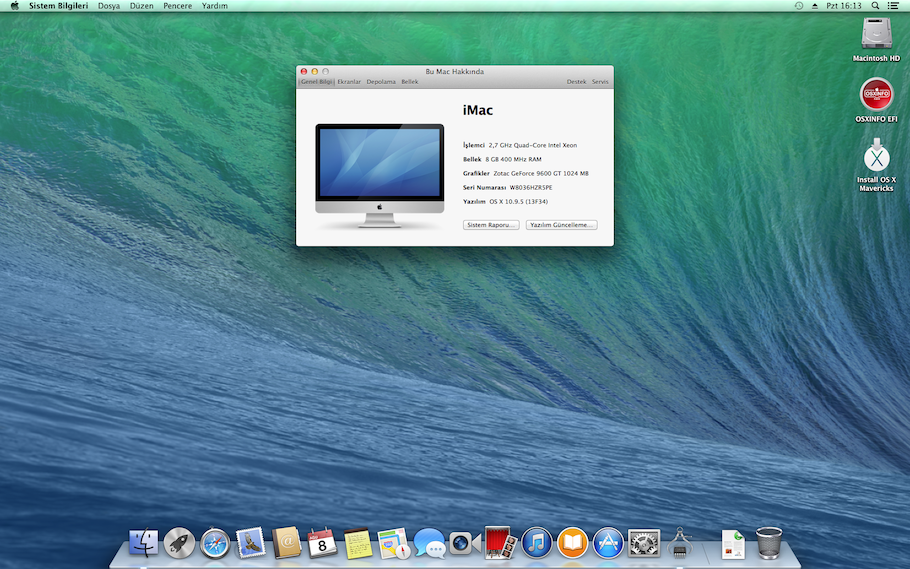Screen dimensions: 910x569
Task: Launch Safari from the Dock
Action: 215,543
